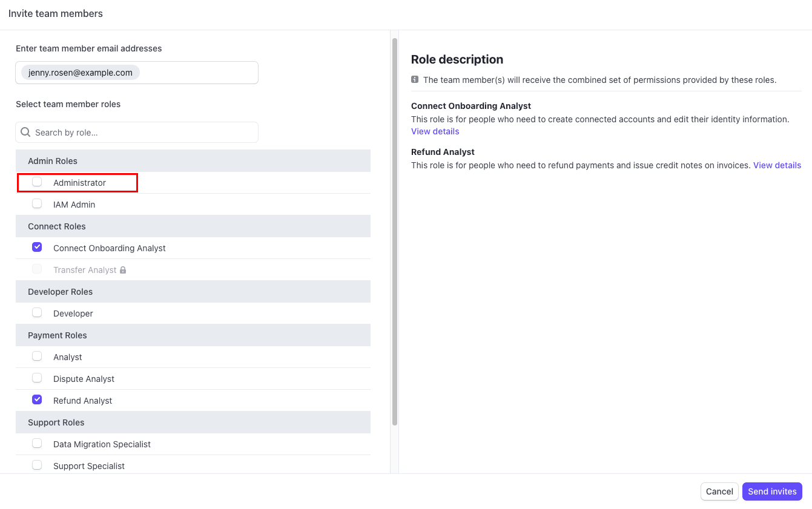The image size is (812, 509).
Task: Check the Dispute Analyst checkbox
Action: pyautogui.click(x=37, y=378)
